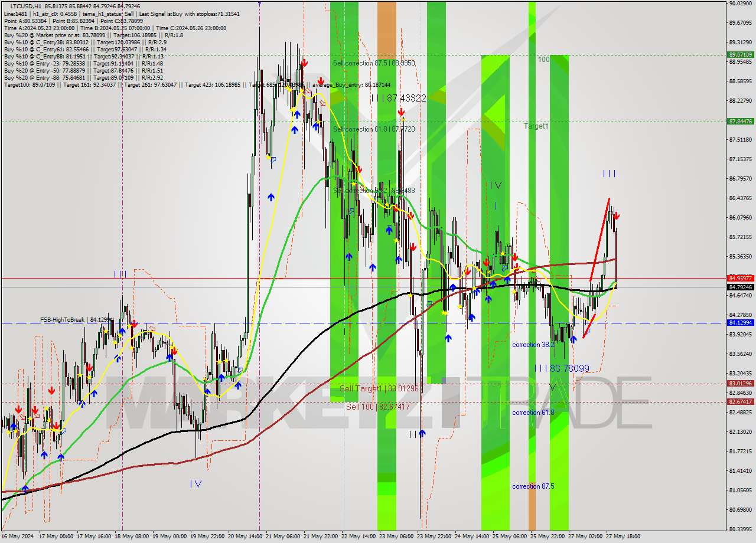
Task: Click the '16 May 2024' date label
Action: point(18,537)
